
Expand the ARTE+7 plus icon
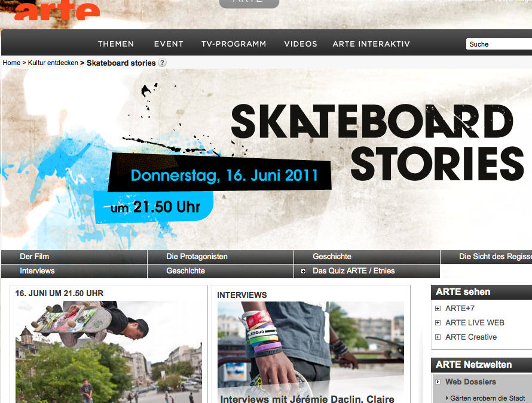point(438,309)
